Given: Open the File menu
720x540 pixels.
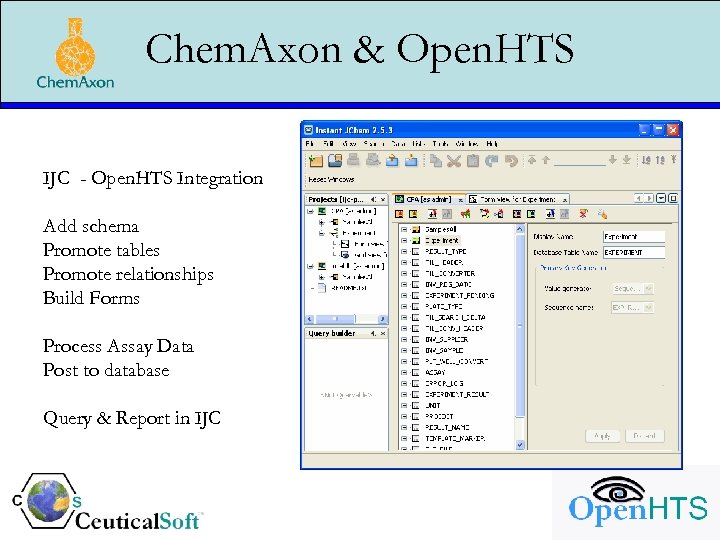Looking at the screenshot, I should (x=310, y=144).
